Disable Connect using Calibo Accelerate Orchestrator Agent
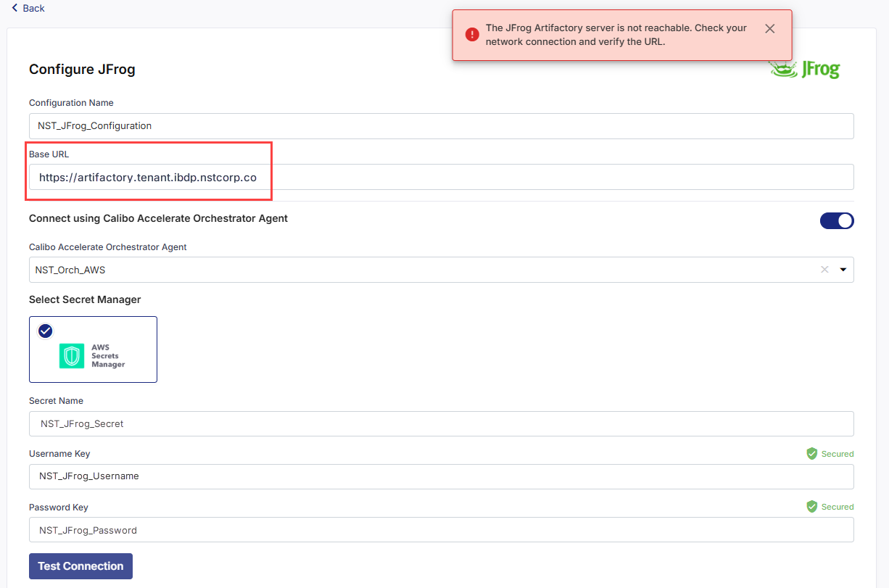This screenshot has height=588, width=889. coord(837,220)
